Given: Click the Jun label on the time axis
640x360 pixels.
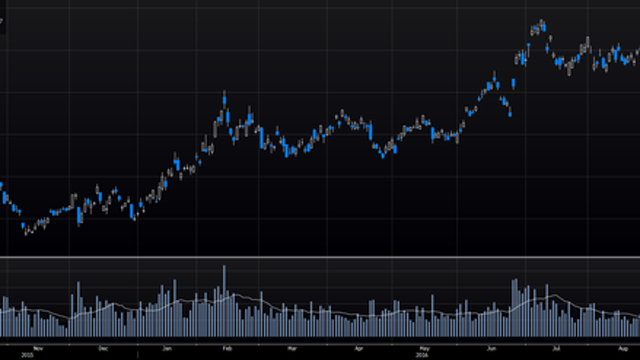Looking at the screenshot, I should click(x=491, y=349).
